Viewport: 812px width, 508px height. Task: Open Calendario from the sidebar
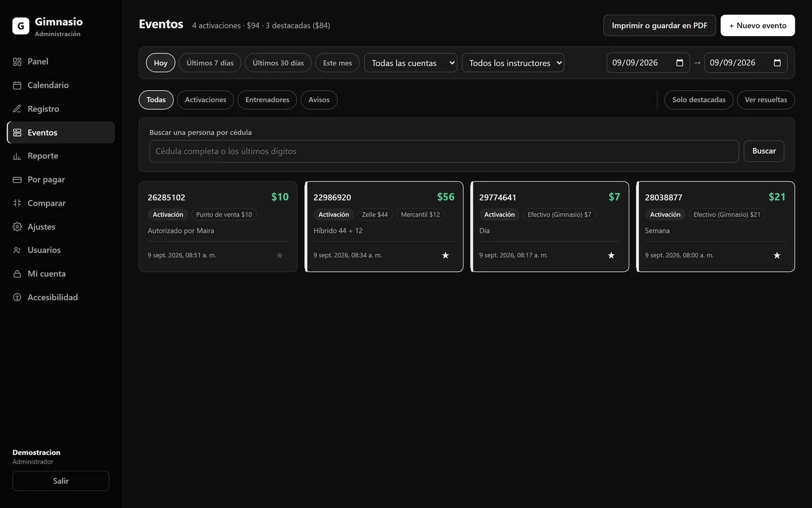coord(61,85)
